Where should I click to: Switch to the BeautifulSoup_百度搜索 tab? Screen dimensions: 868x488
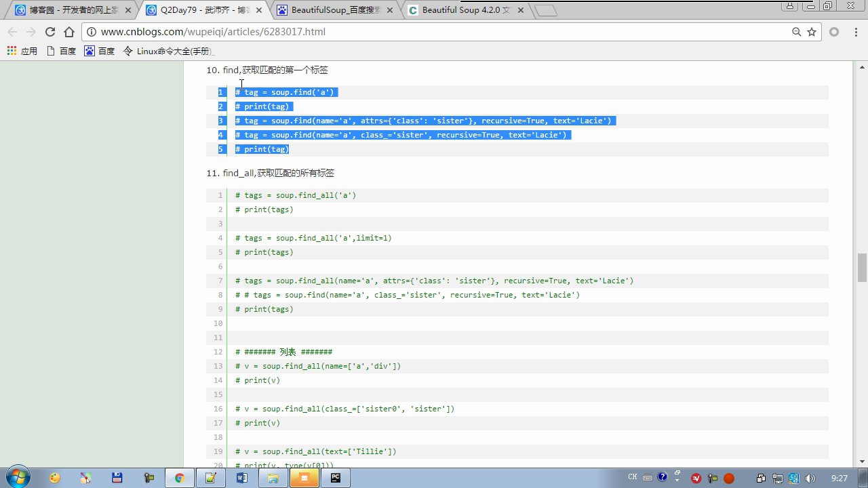pyautogui.click(x=335, y=10)
